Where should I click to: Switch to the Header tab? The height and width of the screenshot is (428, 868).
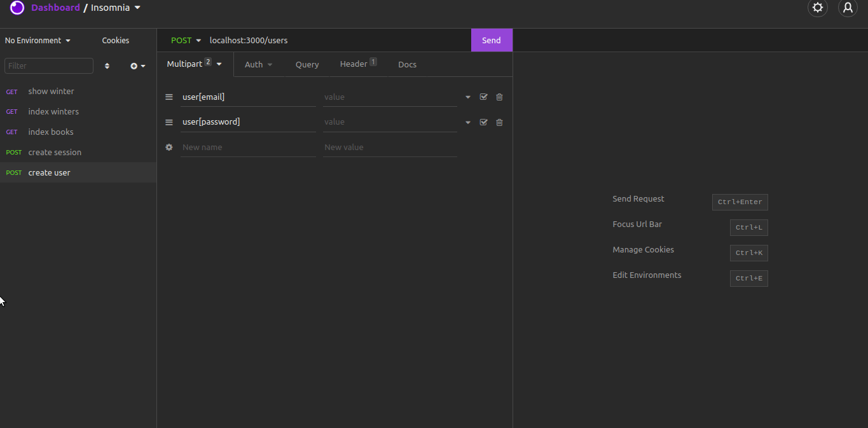(x=358, y=64)
